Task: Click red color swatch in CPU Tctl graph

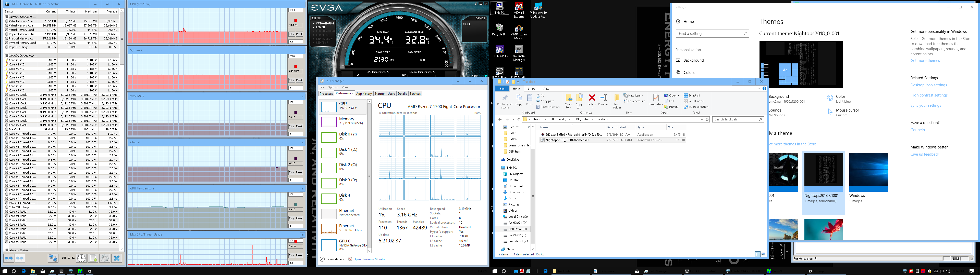Action: click(296, 20)
